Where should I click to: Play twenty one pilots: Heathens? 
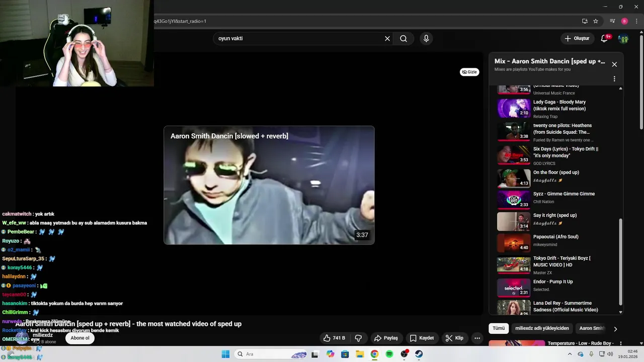[557, 132]
